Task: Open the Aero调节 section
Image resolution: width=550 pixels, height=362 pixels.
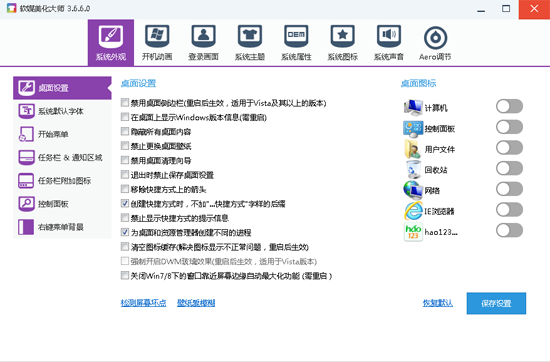Action: 435,43
